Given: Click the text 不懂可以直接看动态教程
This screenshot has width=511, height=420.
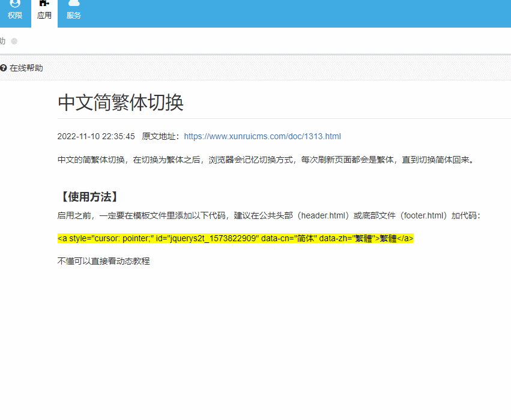Looking at the screenshot, I should (x=104, y=261).
